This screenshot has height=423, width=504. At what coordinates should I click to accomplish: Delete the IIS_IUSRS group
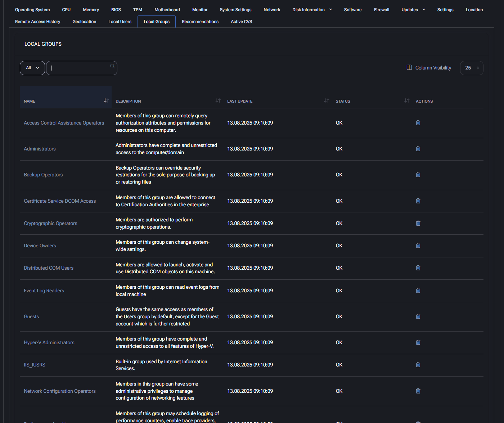point(418,365)
